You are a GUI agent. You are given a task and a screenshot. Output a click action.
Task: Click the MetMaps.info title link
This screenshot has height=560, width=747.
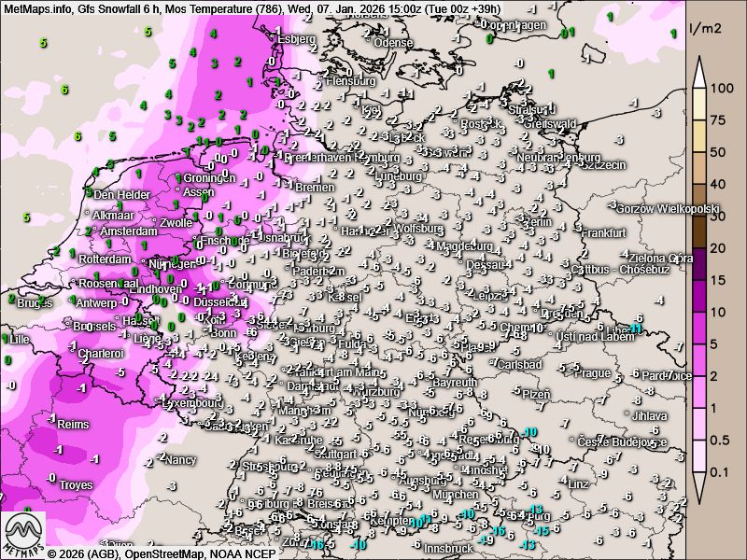[x=37, y=8]
